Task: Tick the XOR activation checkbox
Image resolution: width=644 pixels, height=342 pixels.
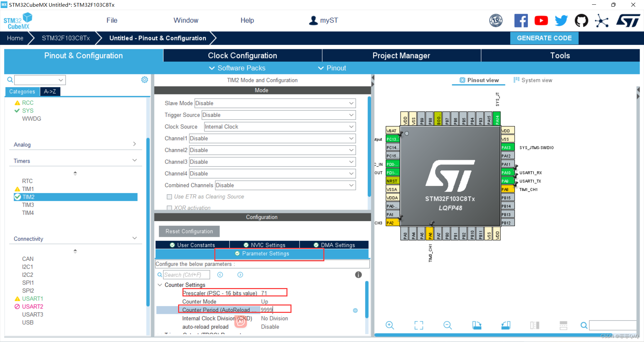Action: (x=169, y=208)
